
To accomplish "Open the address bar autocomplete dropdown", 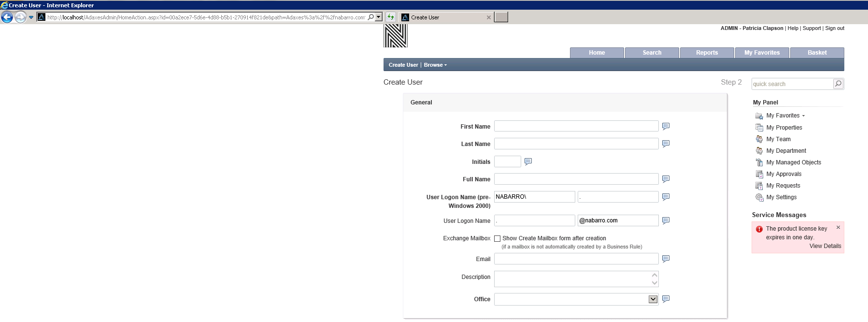I will pos(379,17).
